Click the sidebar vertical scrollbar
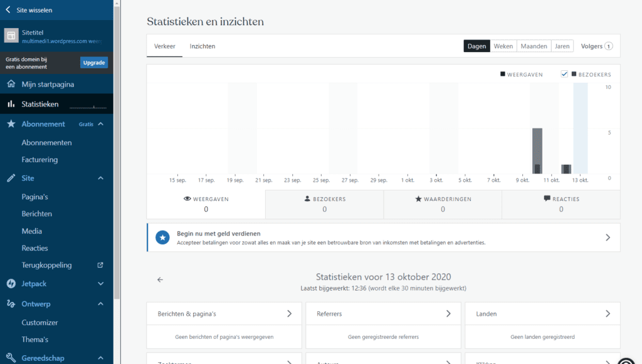 coord(117,152)
